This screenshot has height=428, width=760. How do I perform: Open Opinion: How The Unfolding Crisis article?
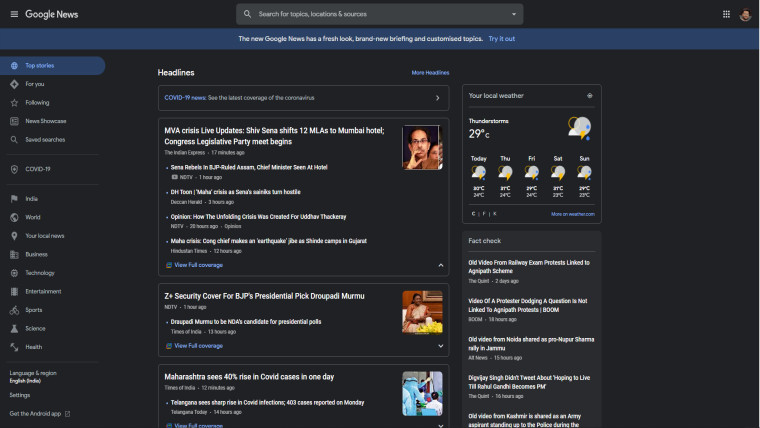pyautogui.click(x=258, y=217)
